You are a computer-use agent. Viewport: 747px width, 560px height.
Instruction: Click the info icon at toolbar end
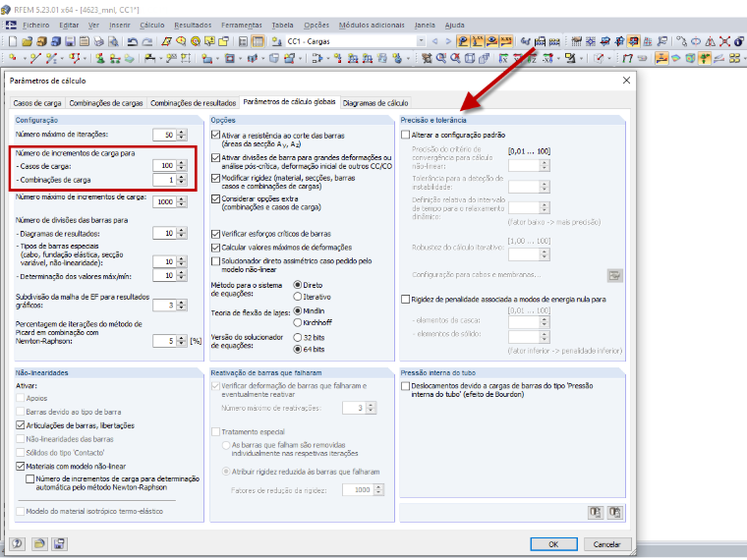(739, 42)
